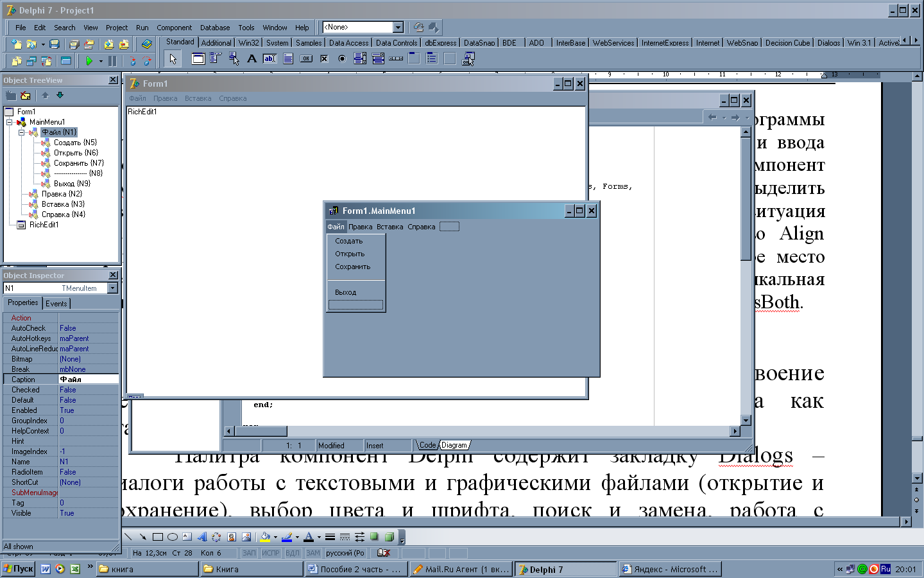Click the Run green arrow icon
This screenshot has height=578, width=924.
[89, 61]
